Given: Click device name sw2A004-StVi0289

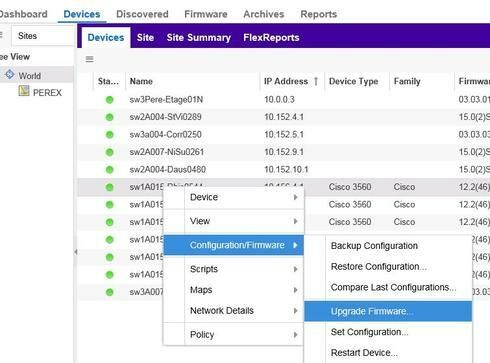Looking at the screenshot, I should click(165, 117).
